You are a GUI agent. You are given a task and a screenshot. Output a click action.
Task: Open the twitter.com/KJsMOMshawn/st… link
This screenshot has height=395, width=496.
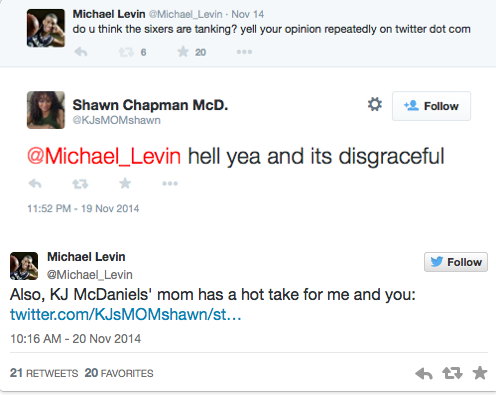pos(126,314)
